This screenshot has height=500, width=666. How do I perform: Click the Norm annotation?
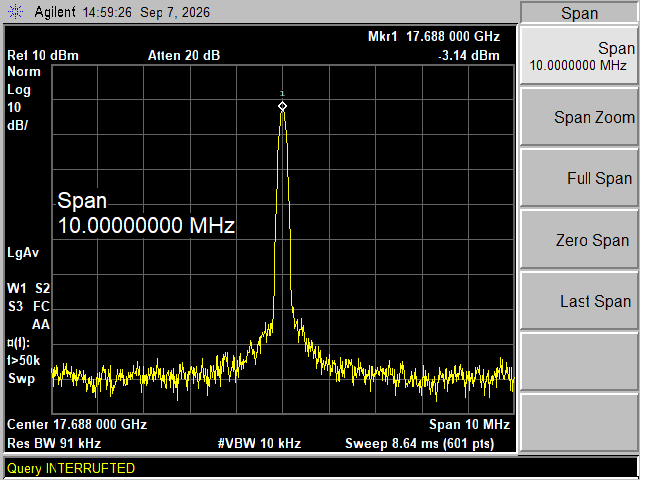click(24, 71)
